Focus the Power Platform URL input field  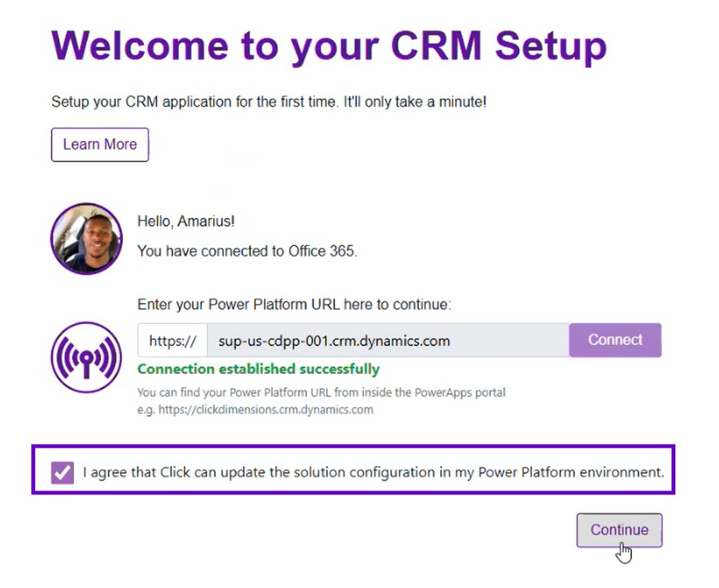389,340
